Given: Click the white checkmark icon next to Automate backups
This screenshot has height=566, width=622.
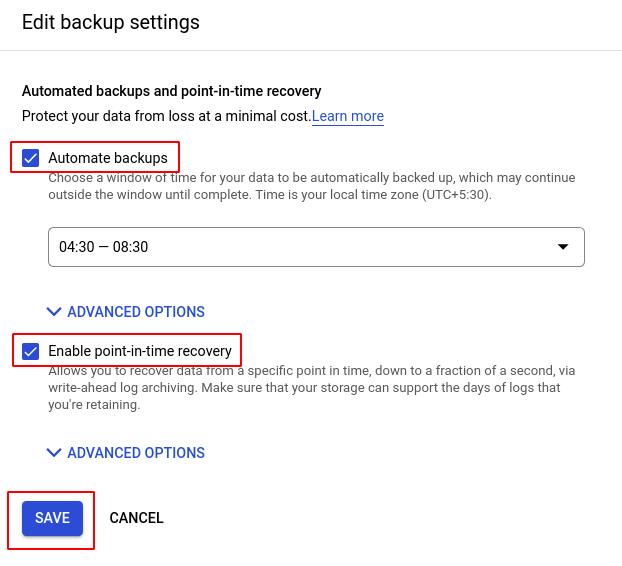Looking at the screenshot, I should pyautogui.click(x=31, y=158).
